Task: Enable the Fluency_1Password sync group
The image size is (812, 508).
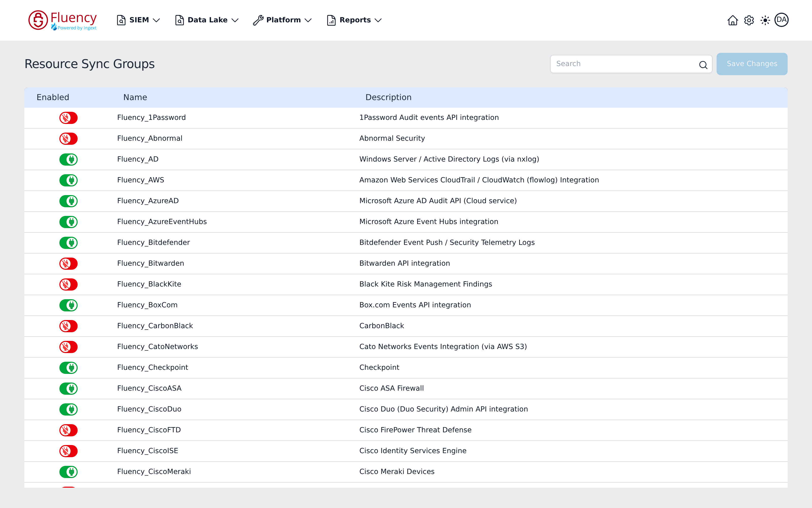Action: pos(69,118)
